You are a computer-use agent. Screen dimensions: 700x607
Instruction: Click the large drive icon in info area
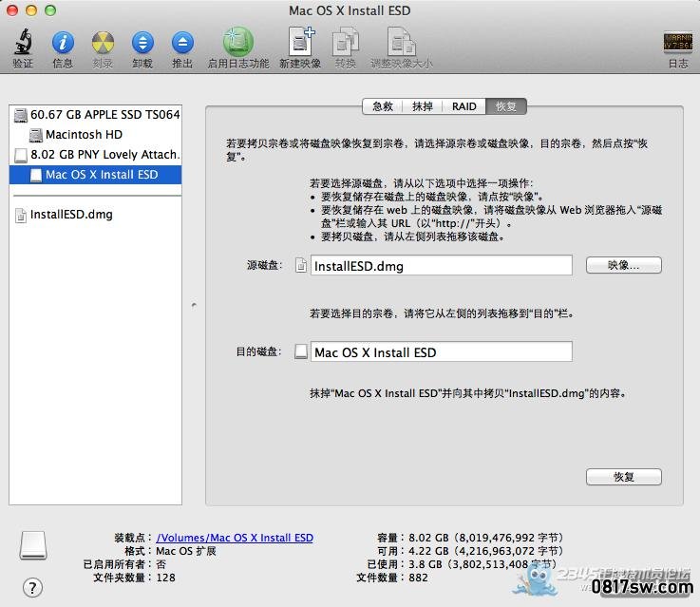33,545
